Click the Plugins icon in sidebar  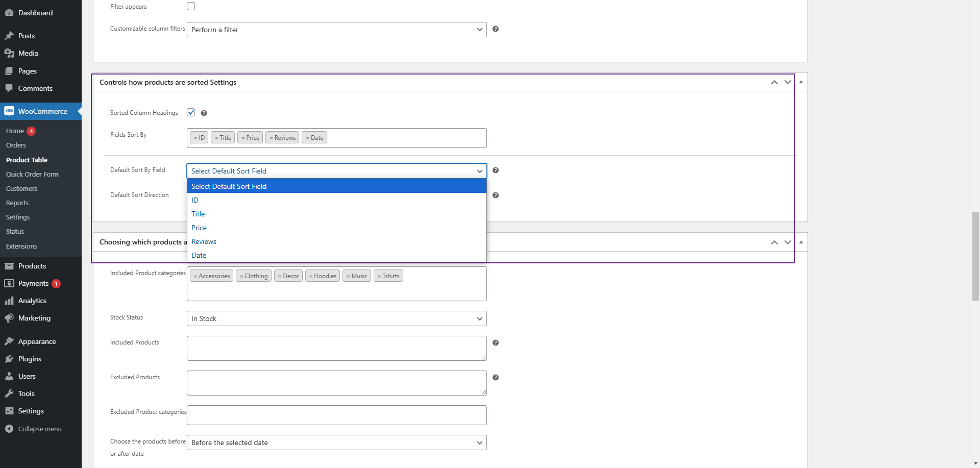pos(9,359)
